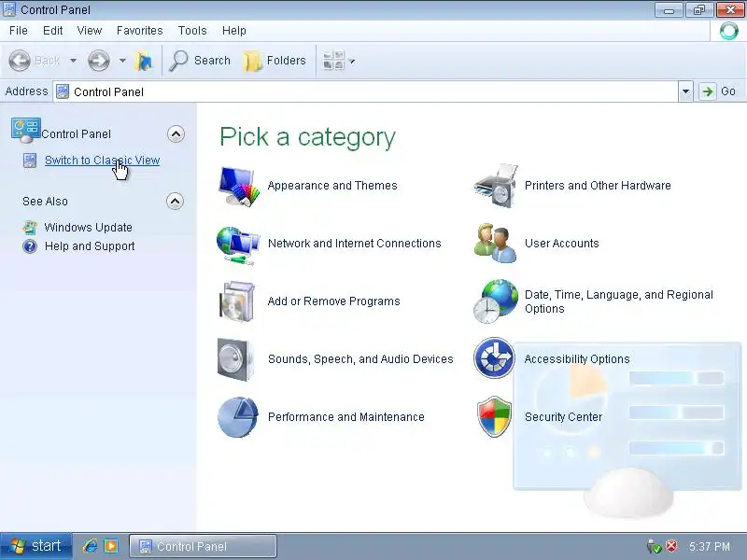This screenshot has width=747, height=560.
Task: Open the Windows Update link
Action: [x=88, y=228]
